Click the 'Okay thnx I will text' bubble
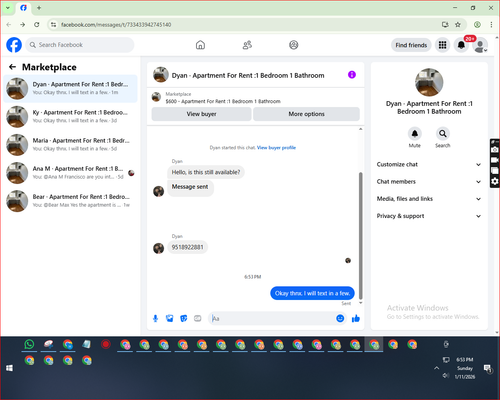Viewport: 500px width, 400px height. coord(312,293)
